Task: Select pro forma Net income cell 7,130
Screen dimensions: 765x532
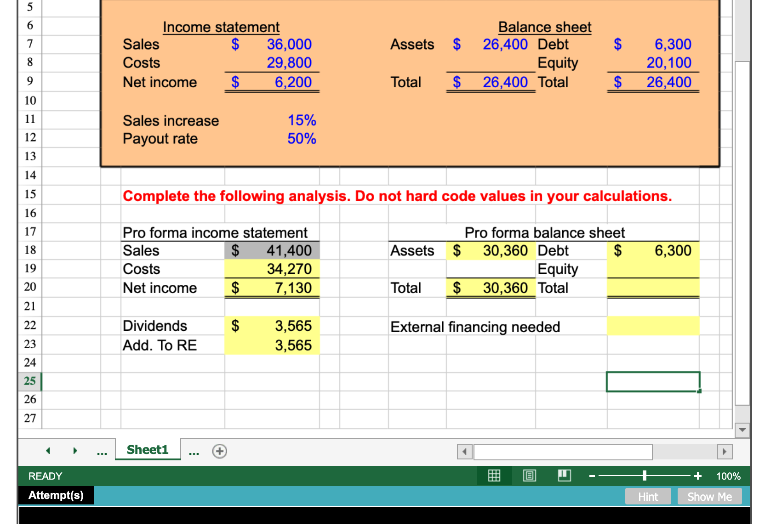Action: [272, 288]
